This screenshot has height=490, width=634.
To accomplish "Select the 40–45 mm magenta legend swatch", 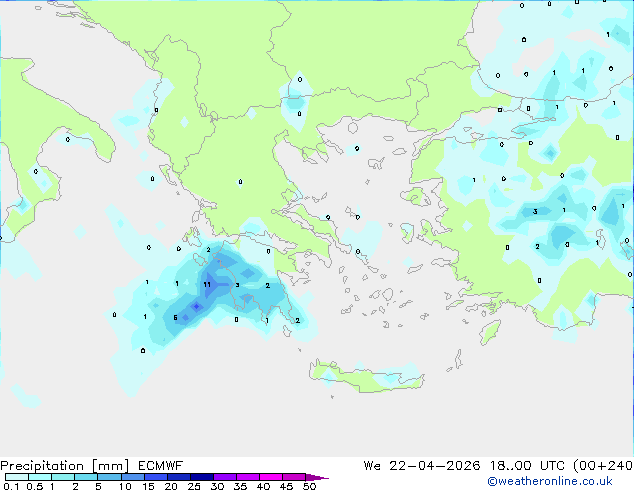I will [x=271, y=477].
